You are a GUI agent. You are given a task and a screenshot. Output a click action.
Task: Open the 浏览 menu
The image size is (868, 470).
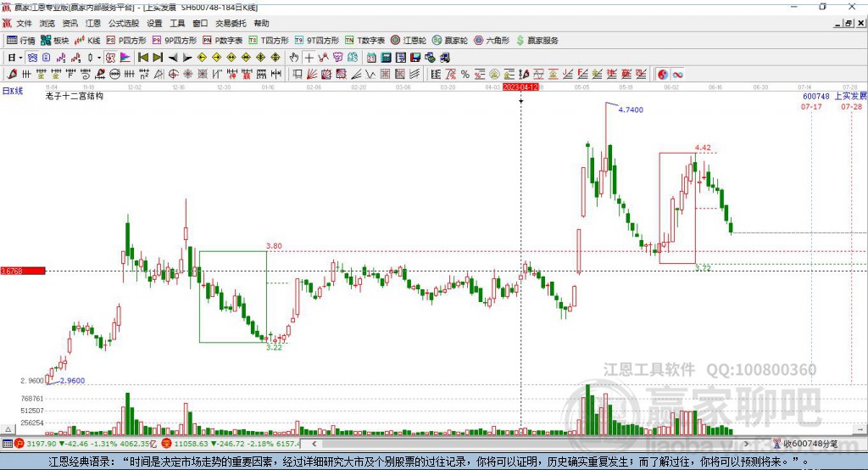(47, 23)
